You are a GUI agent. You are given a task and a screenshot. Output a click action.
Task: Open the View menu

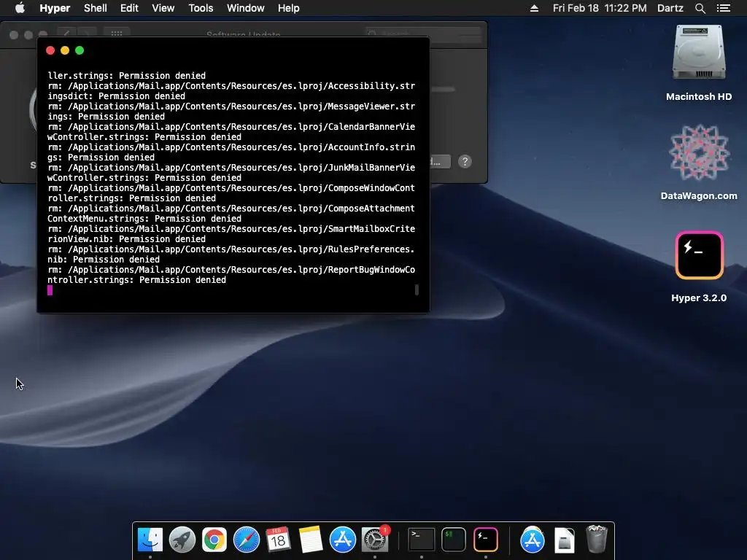(x=163, y=8)
